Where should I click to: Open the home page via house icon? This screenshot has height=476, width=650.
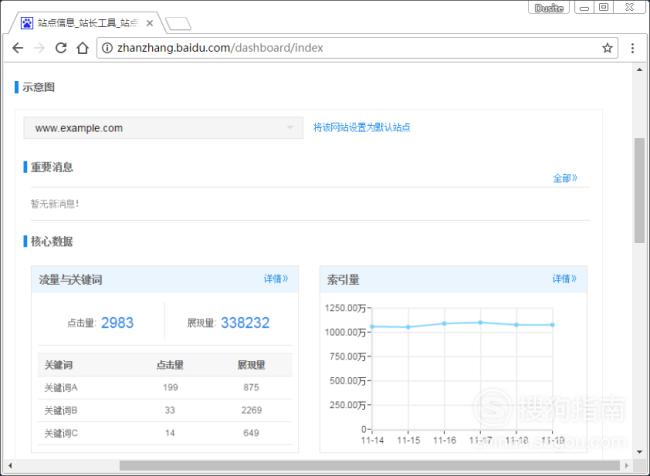click(83, 48)
